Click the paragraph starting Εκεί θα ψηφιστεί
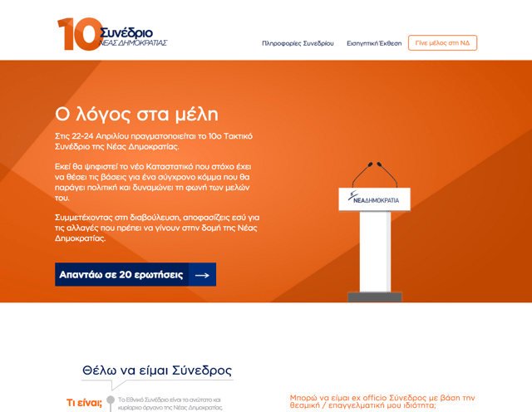Viewport: 532px width, 412px height. click(x=152, y=182)
